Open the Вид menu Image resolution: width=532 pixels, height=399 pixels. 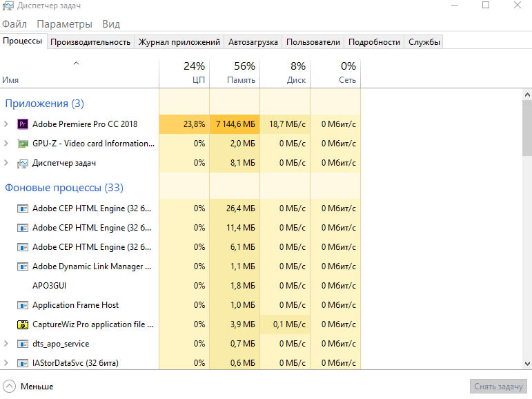[x=111, y=24]
